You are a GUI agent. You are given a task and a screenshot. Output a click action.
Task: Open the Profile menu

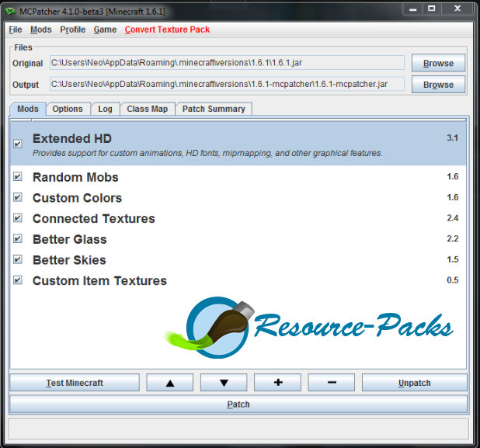[x=72, y=30]
